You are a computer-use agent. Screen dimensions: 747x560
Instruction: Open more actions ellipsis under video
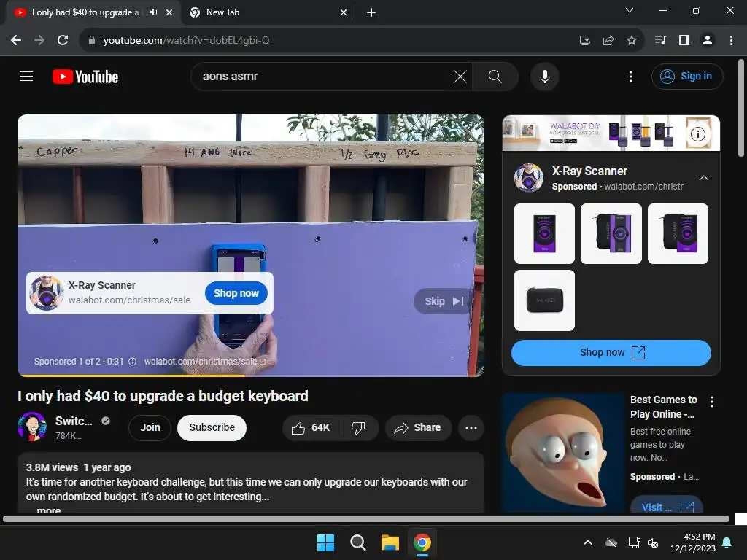pos(471,427)
